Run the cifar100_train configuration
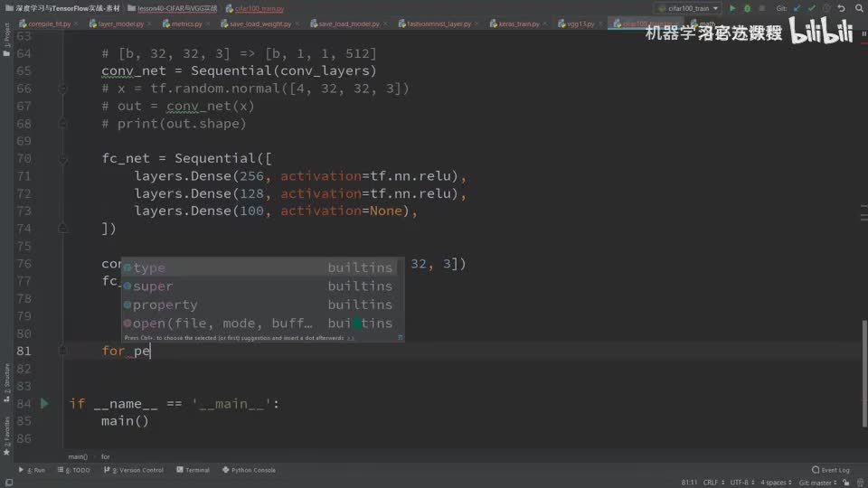The width and height of the screenshot is (868, 488). [732, 8]
